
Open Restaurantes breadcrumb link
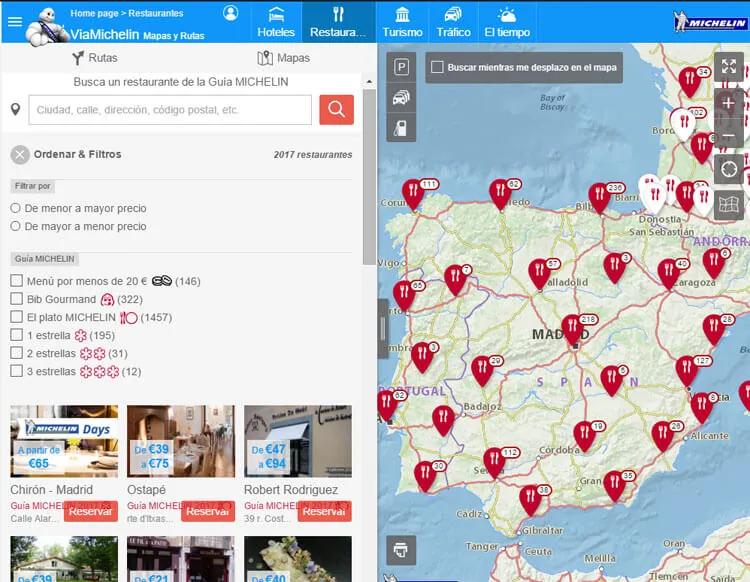point(155,13)
